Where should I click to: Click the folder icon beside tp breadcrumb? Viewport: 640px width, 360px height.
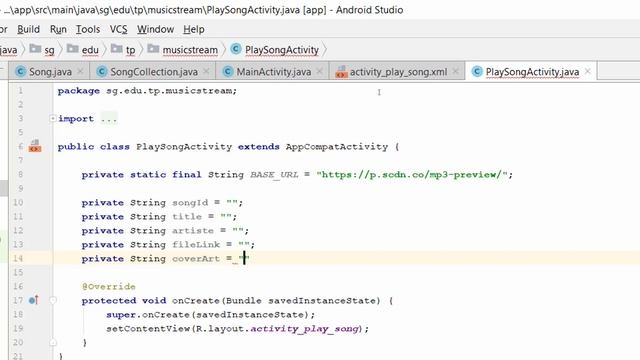point(117,49)
